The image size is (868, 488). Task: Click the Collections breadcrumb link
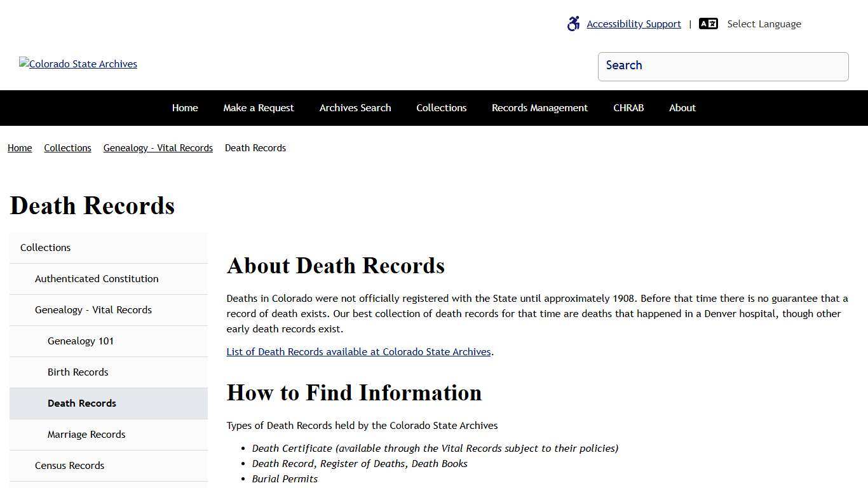point(67,147)
